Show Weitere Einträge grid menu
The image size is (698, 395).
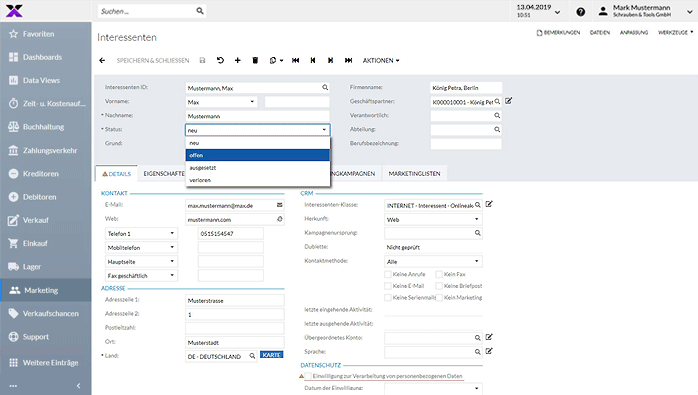click(x=45, y=362)
